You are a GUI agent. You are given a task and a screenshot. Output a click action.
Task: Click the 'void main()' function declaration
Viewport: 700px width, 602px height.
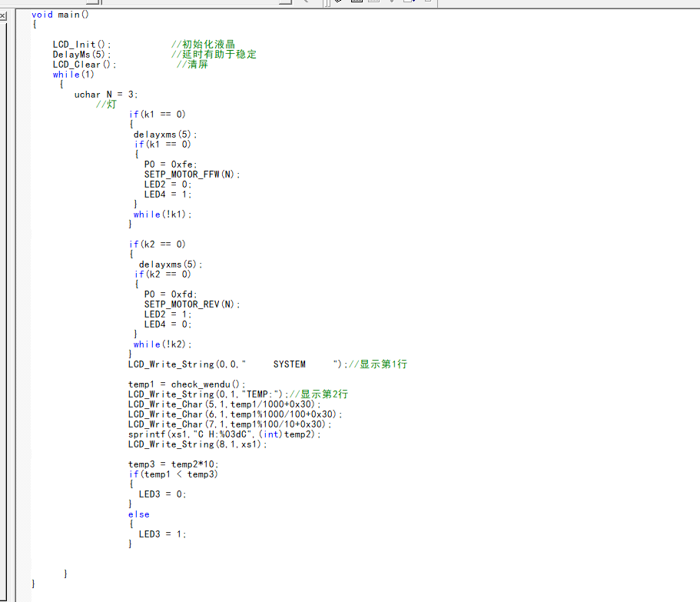click(60, 15)
